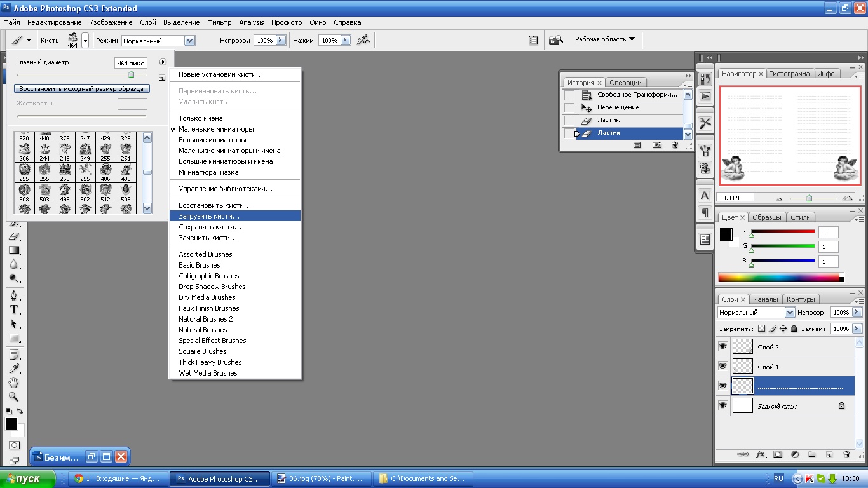Viewport: 868px width, 488px height.
Task: Create a new layer group folder
Action: tap(812, 454)
